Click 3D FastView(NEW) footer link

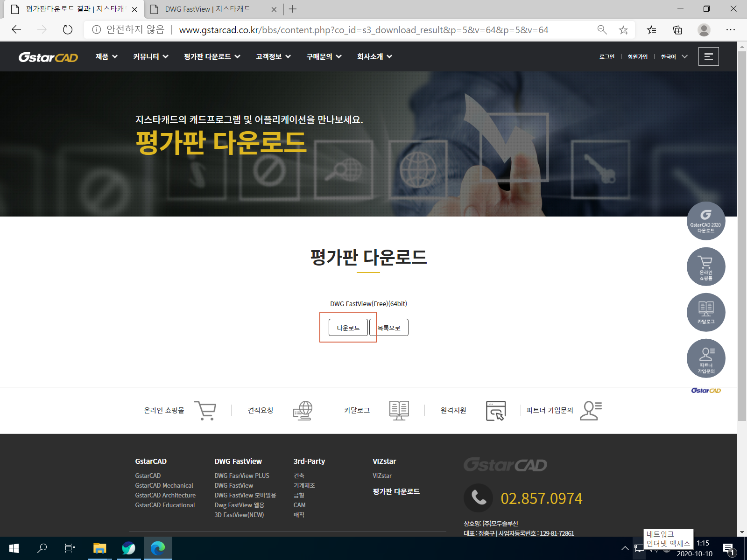point(239,515)
